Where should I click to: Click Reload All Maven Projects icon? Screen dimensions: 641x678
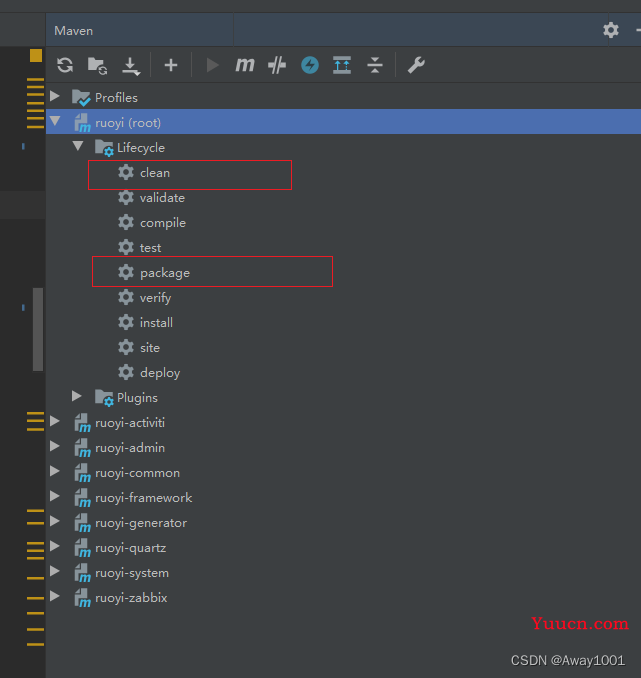click(65, 65)
